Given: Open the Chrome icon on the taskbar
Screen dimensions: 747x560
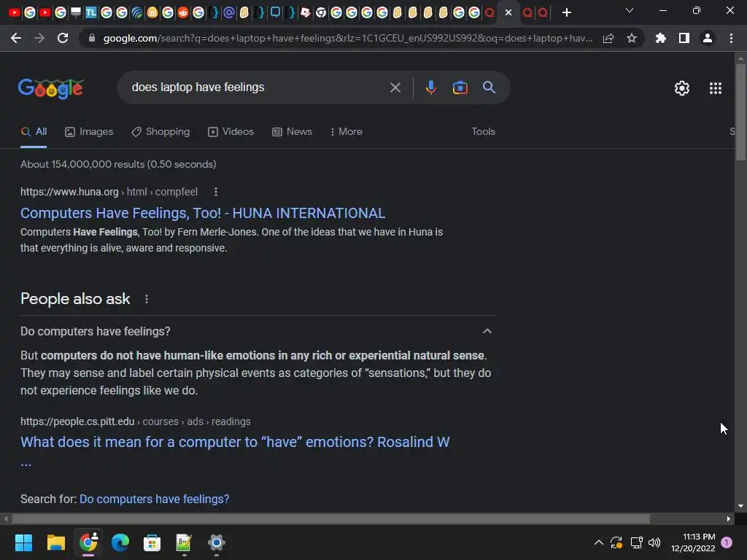Looking at the screenshot, I should pos(88,542).
